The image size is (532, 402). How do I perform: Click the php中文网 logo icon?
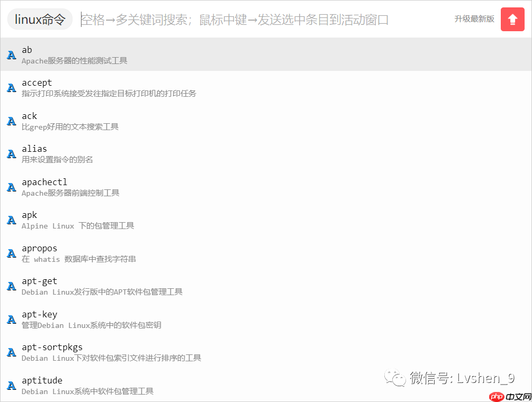click(x=497, y=396)
